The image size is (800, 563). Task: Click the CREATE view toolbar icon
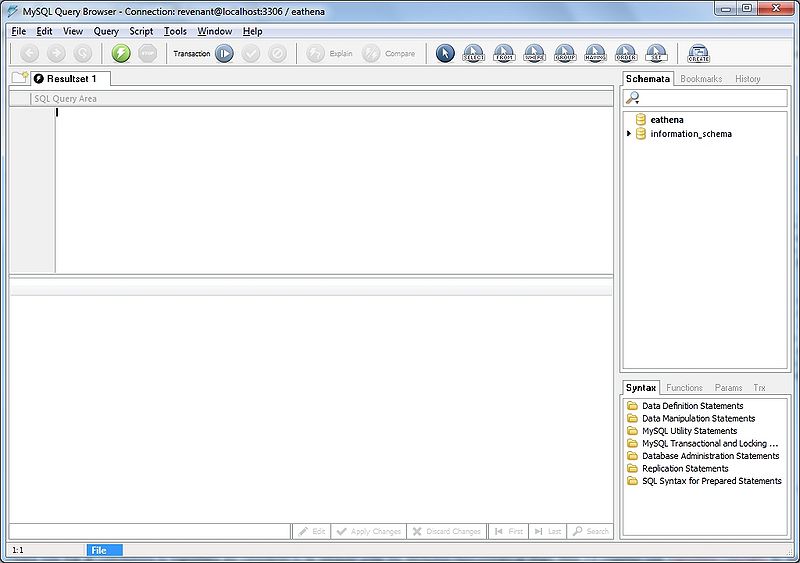point(698,53)
